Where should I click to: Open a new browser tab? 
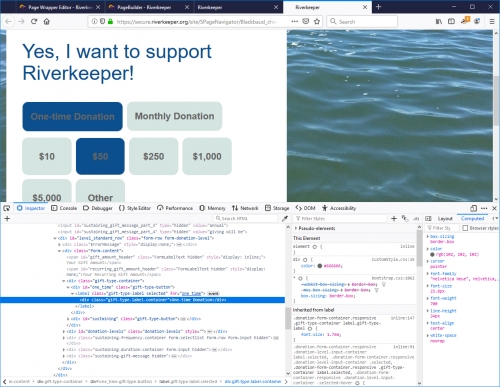pyautogui.click(x=378, y=7)
